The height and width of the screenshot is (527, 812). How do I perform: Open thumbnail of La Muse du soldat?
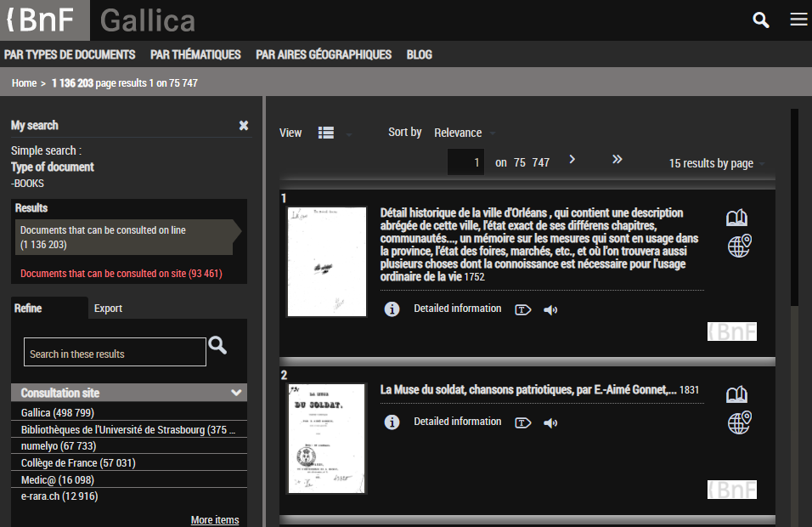327,439
